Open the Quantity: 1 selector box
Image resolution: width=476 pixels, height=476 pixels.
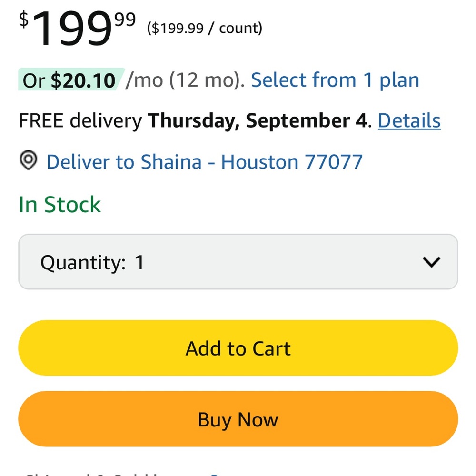click(238, 262)
